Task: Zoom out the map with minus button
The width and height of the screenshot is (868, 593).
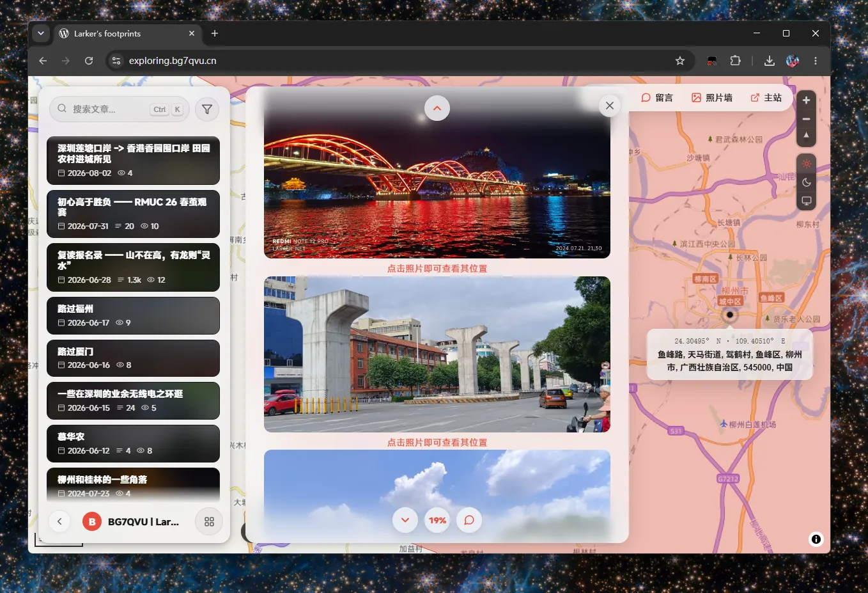Action: 807,119
